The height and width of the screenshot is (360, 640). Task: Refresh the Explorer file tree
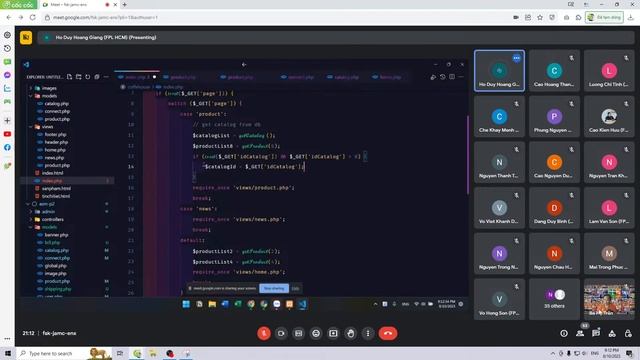[x=87, y=77]
